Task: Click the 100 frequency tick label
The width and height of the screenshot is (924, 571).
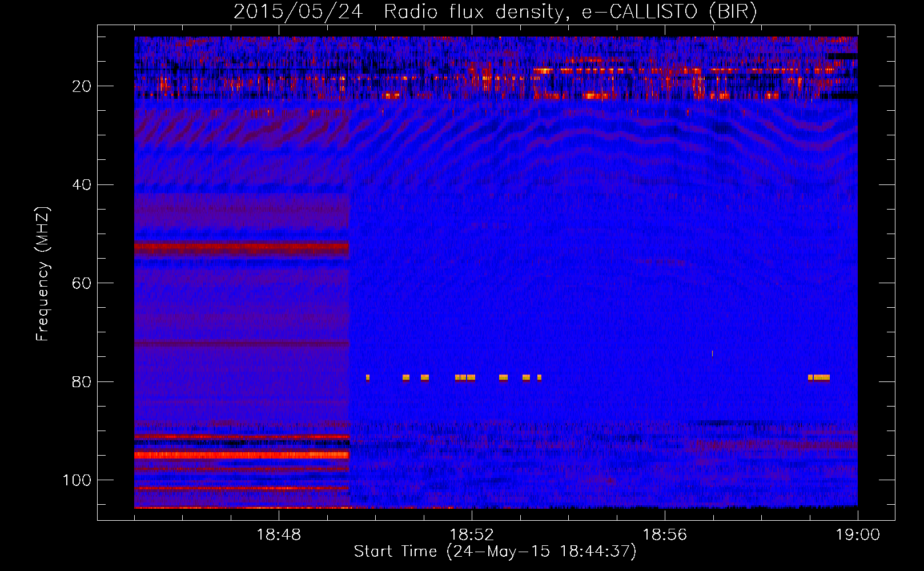Action: click(x=77, y=480)
